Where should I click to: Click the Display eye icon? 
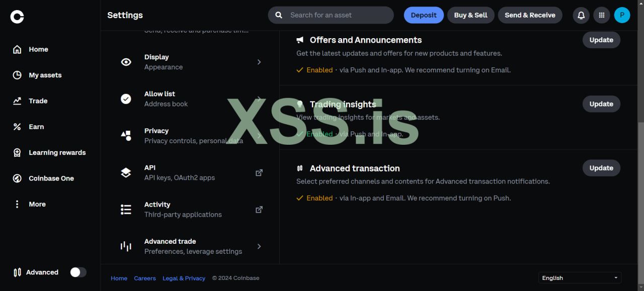[126, 62]
